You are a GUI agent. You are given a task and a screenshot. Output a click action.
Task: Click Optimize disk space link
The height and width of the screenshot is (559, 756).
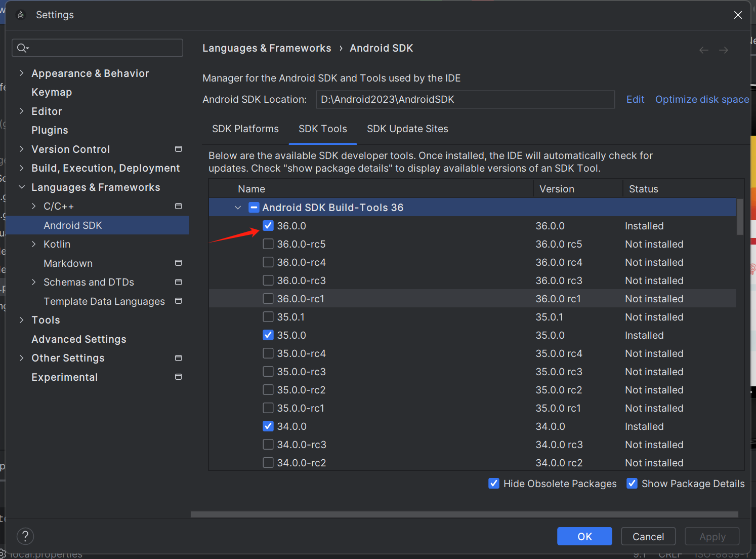pos(702,99)
